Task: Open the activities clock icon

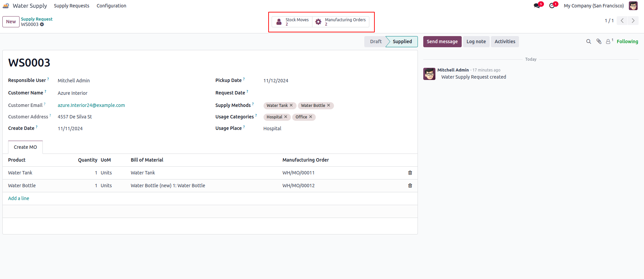Action: click(x=552, y=6)
